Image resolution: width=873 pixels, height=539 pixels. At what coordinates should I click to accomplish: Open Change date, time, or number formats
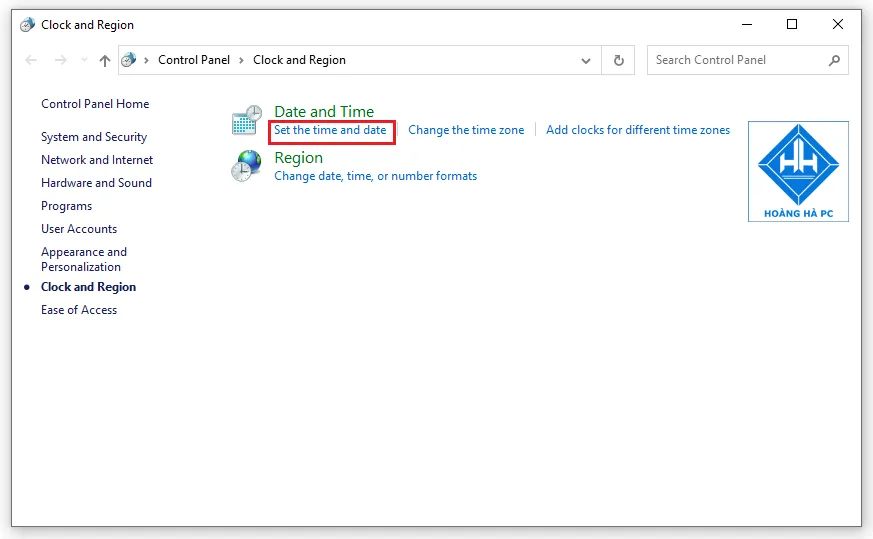375,176
